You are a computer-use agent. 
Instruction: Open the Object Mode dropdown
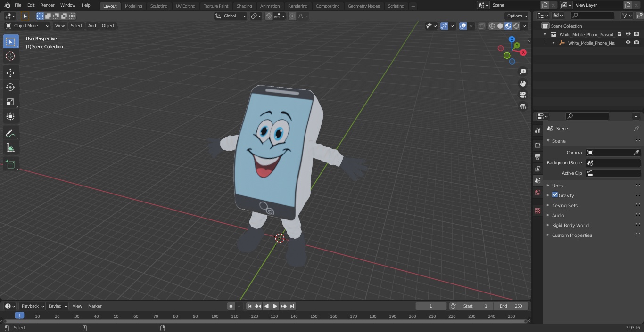click(x=27, y=26)
